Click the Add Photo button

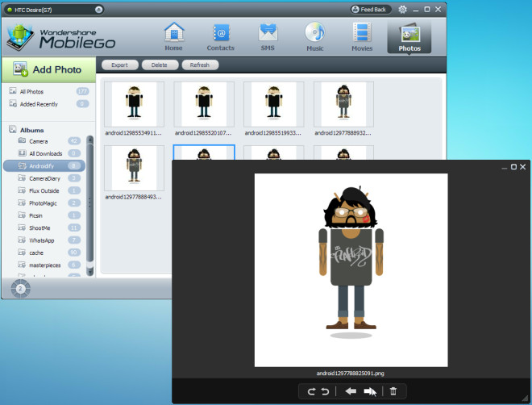click(49, 69)
